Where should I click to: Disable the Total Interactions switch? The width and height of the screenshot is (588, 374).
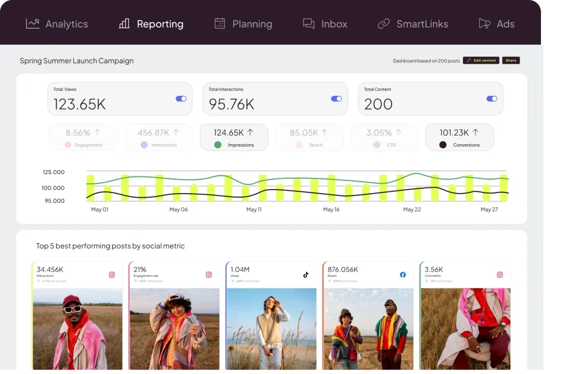point(336,99)
